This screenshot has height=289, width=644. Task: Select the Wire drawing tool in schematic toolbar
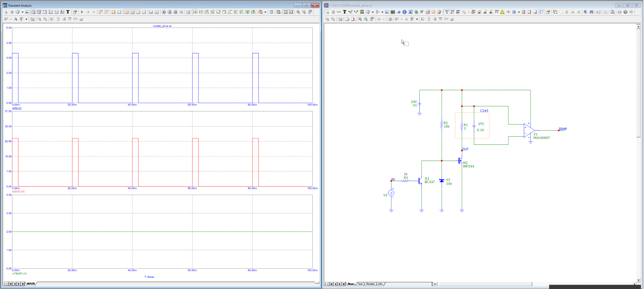click(351, 12)
